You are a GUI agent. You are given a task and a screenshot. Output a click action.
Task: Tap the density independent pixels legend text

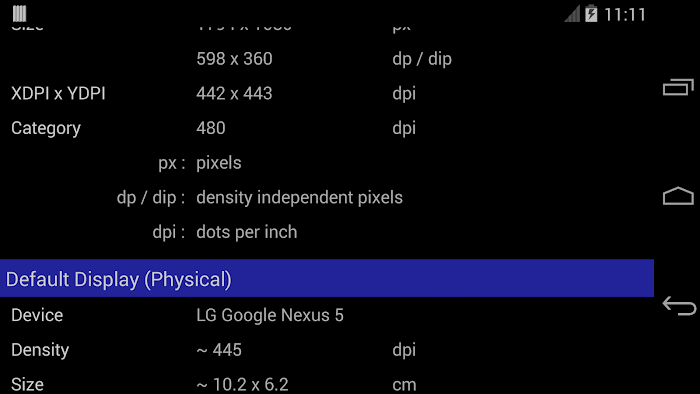click(x=299, y=198)
